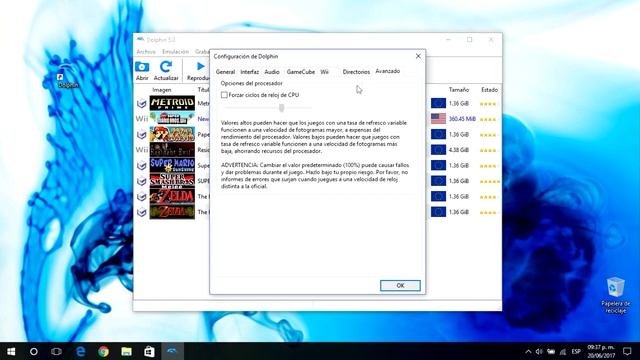Screen dimensions: 640x360
Task: Click the Wii platform icon beside New Super Mario
Action: [142, 119]
